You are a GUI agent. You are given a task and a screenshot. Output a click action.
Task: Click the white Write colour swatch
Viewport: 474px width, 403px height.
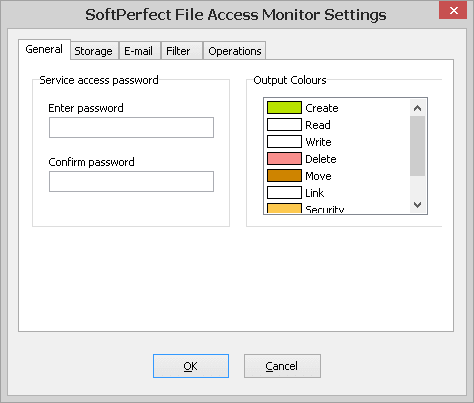tap(284, 142)
